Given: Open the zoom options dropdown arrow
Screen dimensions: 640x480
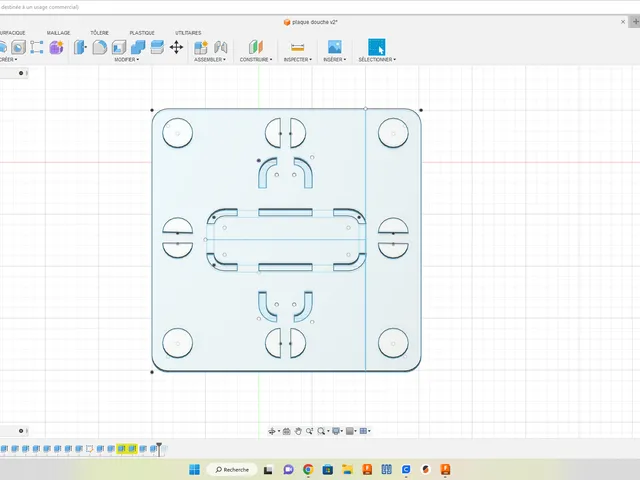Looking at the screenshot, I should [328, 431].
